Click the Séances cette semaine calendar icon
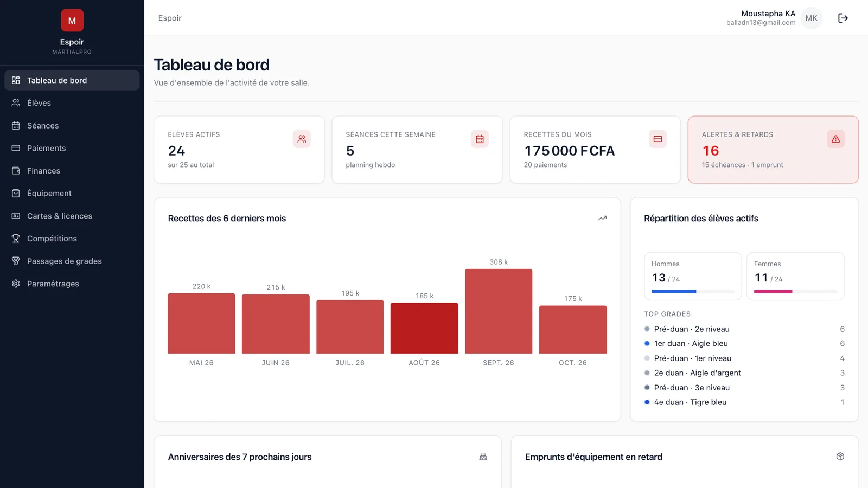 tap(480, 139)
